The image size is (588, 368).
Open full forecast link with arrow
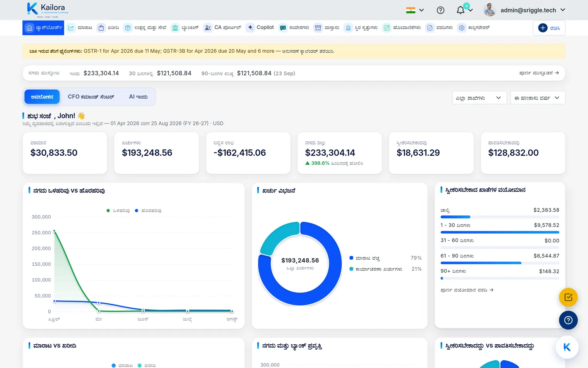pyautogui.click(x=539, y=73)
